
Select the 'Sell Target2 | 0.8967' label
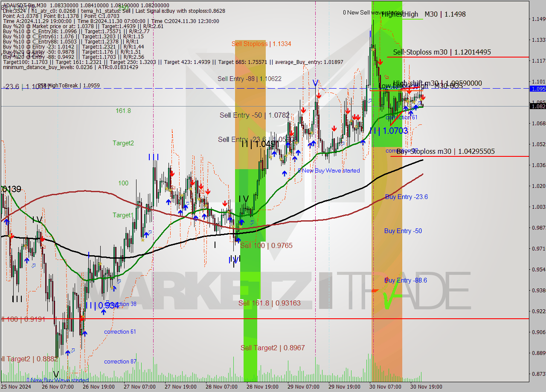[273, 348]
